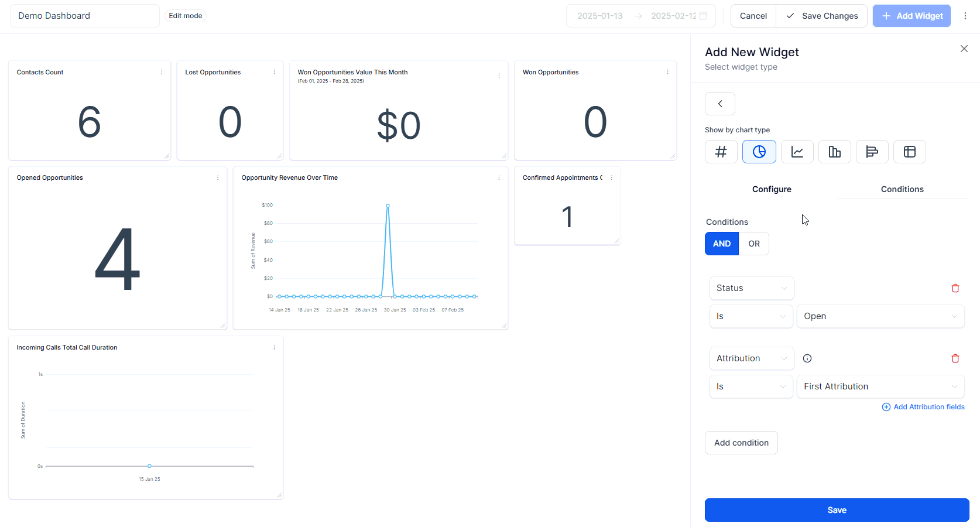This screenshot has width=980, height=527.
Task: Select the line chart type icon
Action: pyautogui.click(x=797, y=152)
